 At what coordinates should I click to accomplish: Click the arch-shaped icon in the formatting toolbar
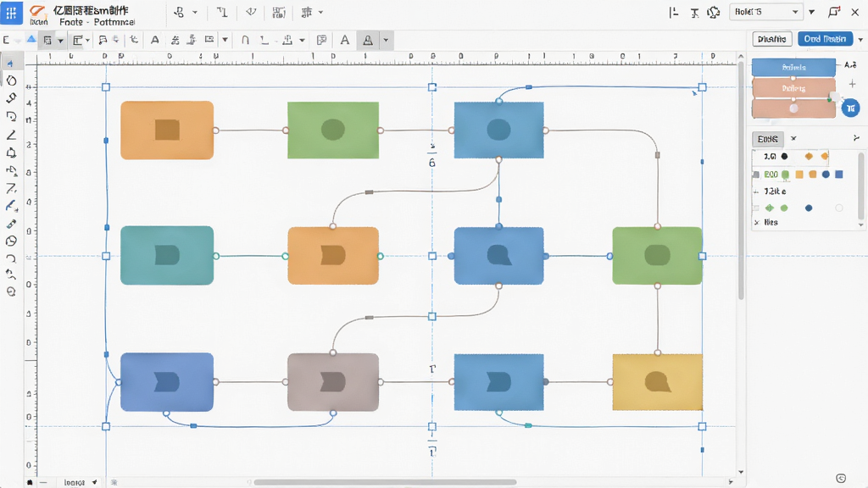tap(245, 40)
